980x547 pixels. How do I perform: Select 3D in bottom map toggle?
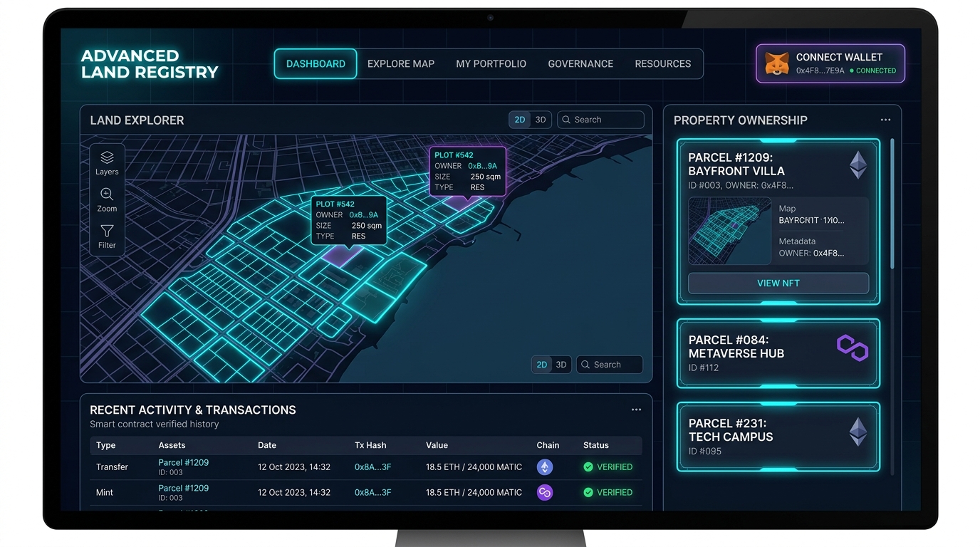click(561, 365)
